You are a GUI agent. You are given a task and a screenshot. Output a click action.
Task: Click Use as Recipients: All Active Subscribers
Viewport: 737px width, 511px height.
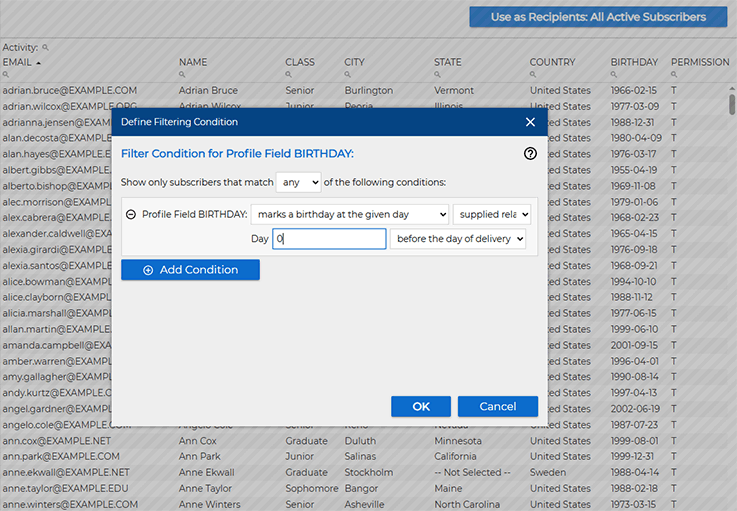tap(597, 17)
